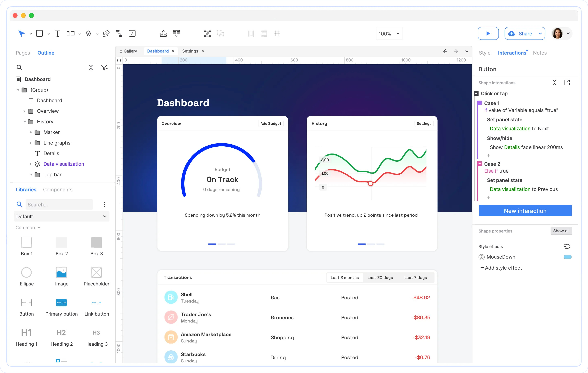Open interactions in pop-out window icon
The height and width of the screenshot is (373, 588).
pyautogui.click(x=566, y=83)
